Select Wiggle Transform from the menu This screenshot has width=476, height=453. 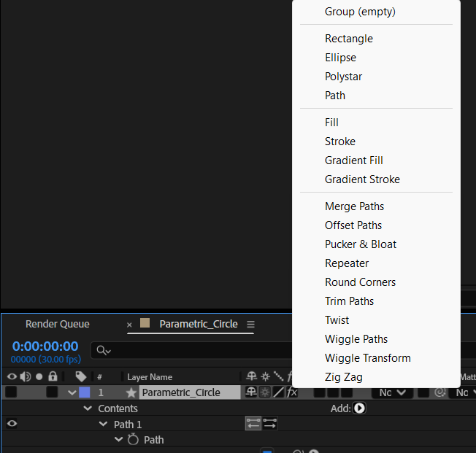[x=368, y=358]
